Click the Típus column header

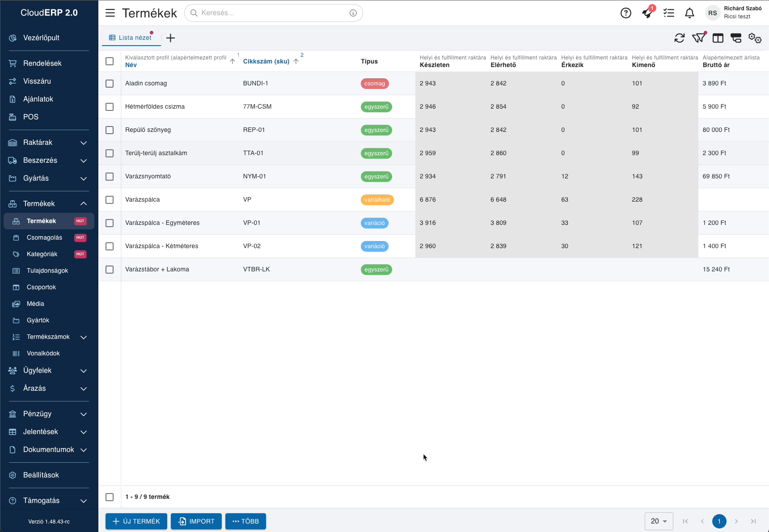(x=369, y=61)
